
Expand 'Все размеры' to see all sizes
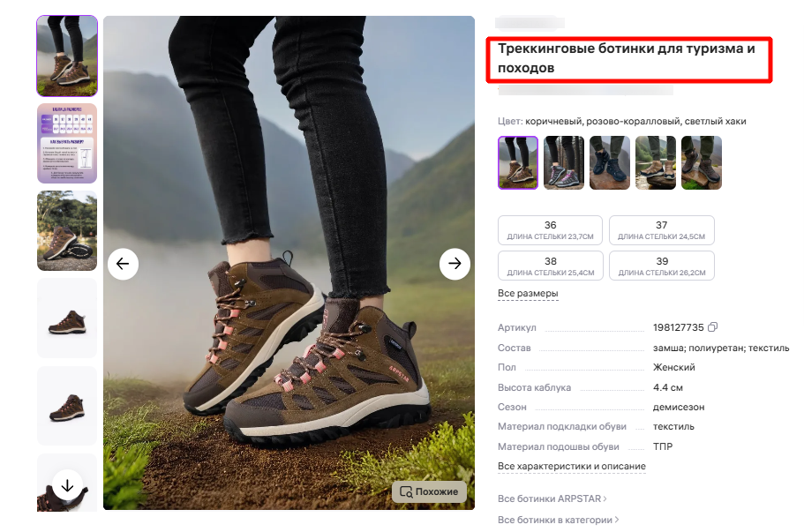(x=528, y=291)
